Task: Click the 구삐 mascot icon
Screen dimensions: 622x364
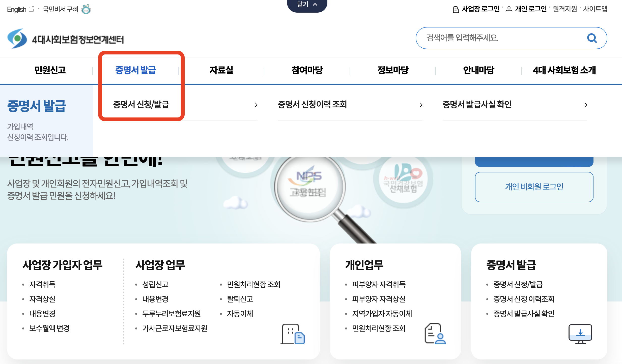Action: click(86, 9)
